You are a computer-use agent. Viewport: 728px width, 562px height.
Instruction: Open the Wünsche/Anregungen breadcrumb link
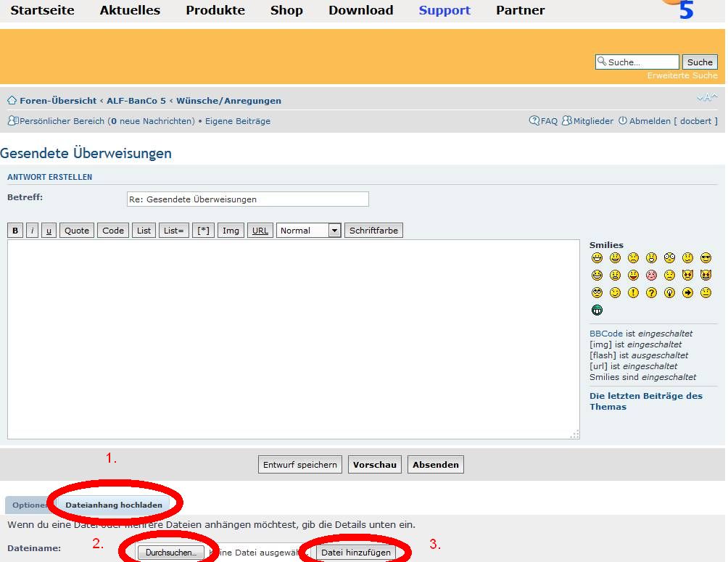(x=228, y=100)
